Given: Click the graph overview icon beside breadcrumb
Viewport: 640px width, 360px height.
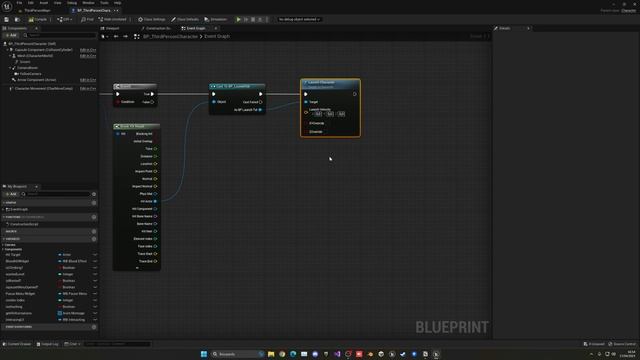Looking at the screenshot, I should (137, 36).
